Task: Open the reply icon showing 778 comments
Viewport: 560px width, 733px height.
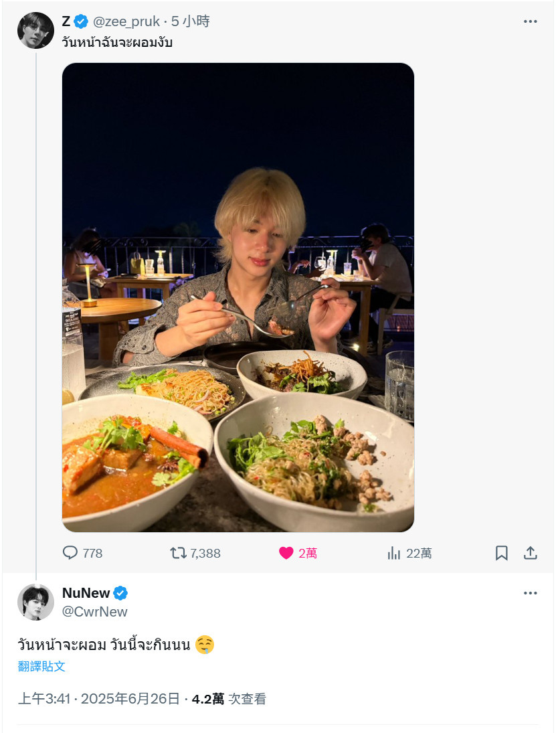Action: (x=70, y=553)
